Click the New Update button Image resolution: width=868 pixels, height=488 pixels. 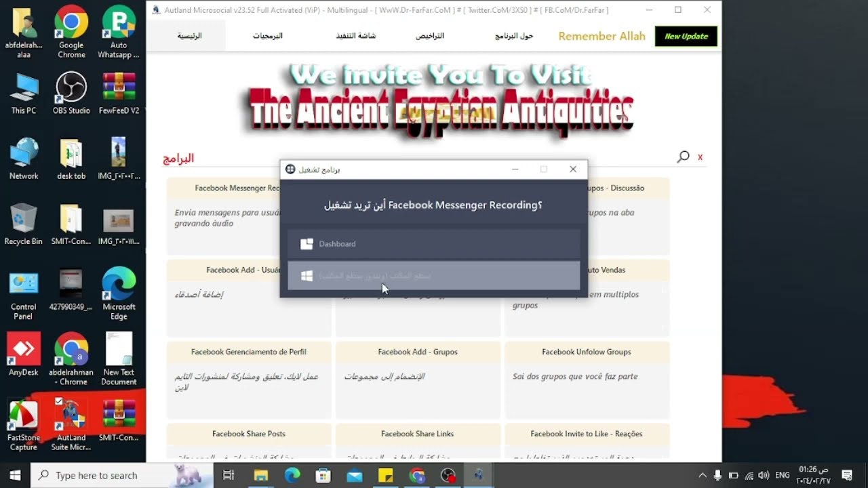686,37
